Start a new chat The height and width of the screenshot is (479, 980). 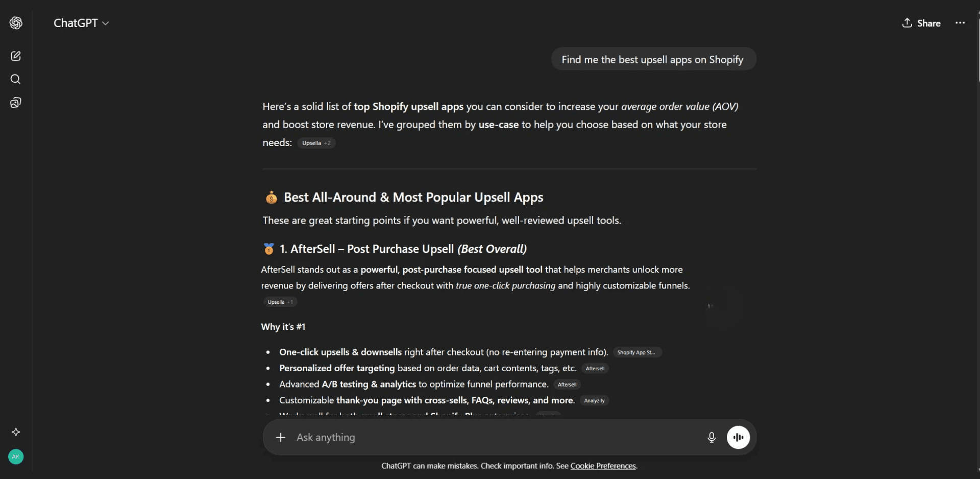coord(16,56)
